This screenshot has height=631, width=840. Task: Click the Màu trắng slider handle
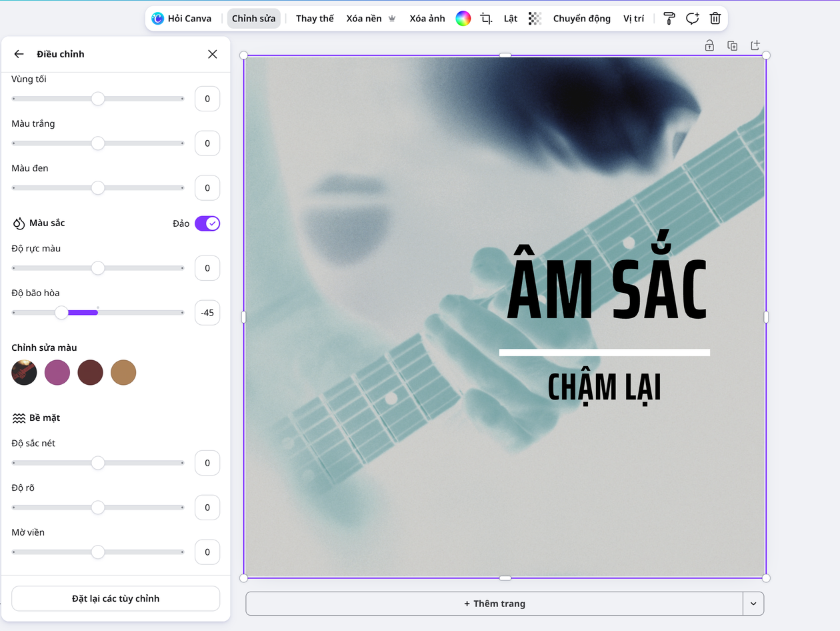[98, 143]
